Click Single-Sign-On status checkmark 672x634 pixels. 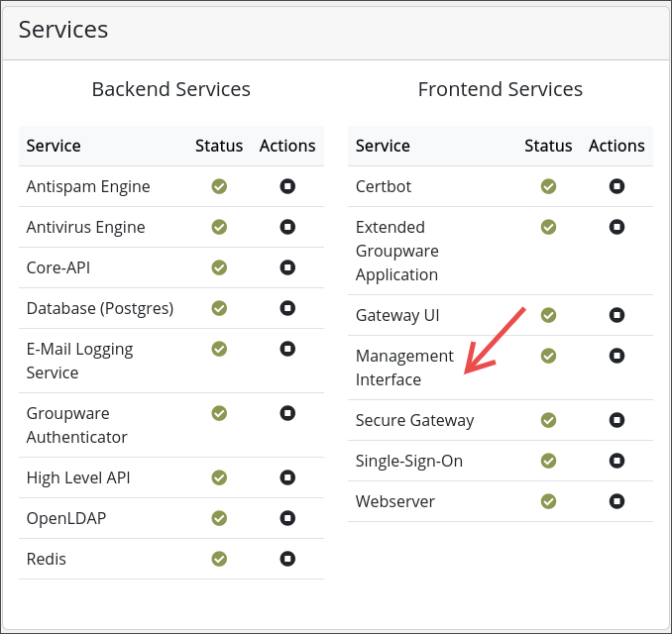click(548, 461)
